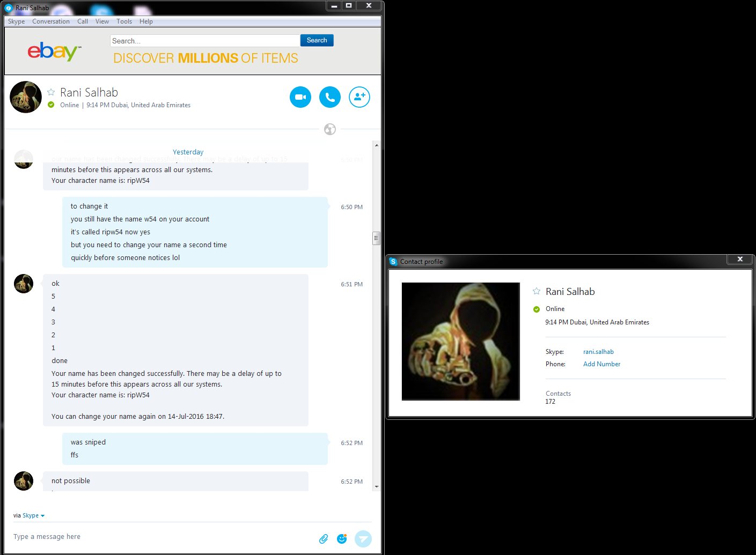Click the 'Type a message here' field
This screenshot has height=555, width=756.
pos(161,537)
